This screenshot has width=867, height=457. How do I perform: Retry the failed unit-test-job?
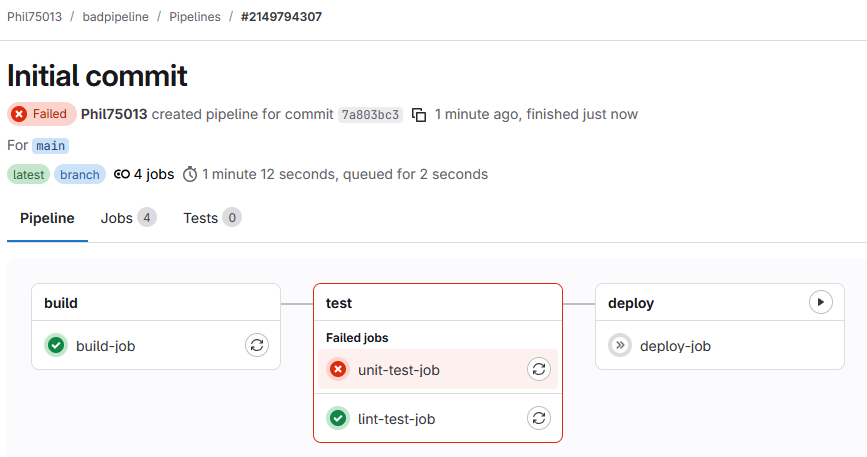[539, 370]
